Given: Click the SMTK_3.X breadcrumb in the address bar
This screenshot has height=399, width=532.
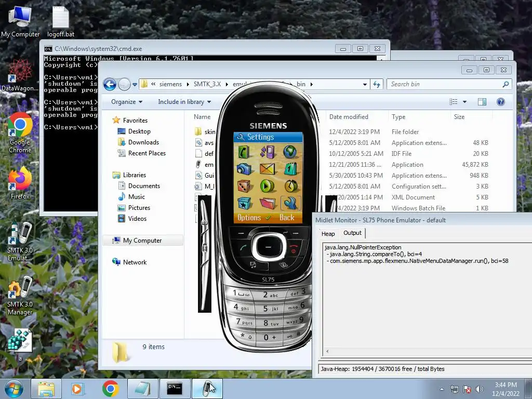Looking at the screenshot, I should click(207, 84).
